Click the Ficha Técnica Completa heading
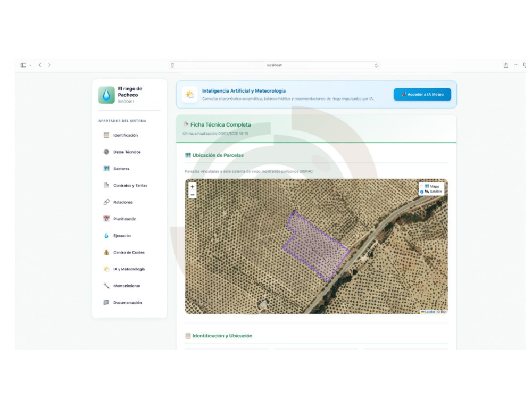The image size is (532, 399). tap(221, 124)
